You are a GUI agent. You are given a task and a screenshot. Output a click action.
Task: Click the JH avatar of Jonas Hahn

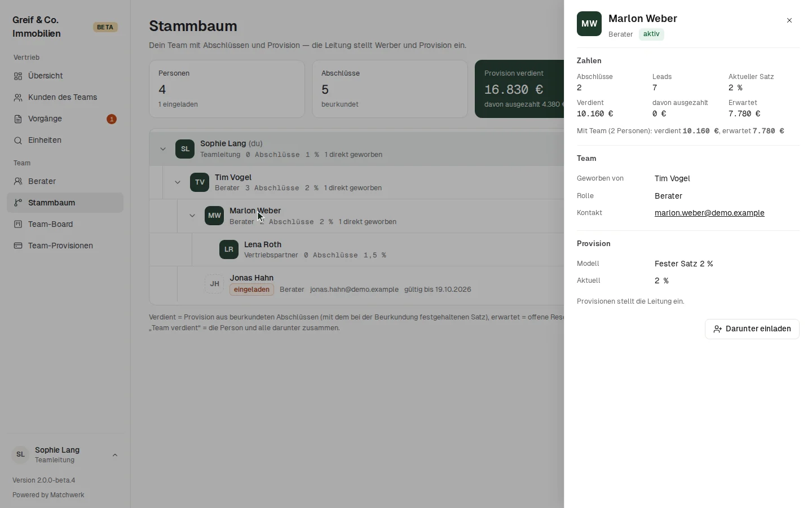[x=214, y=283]
